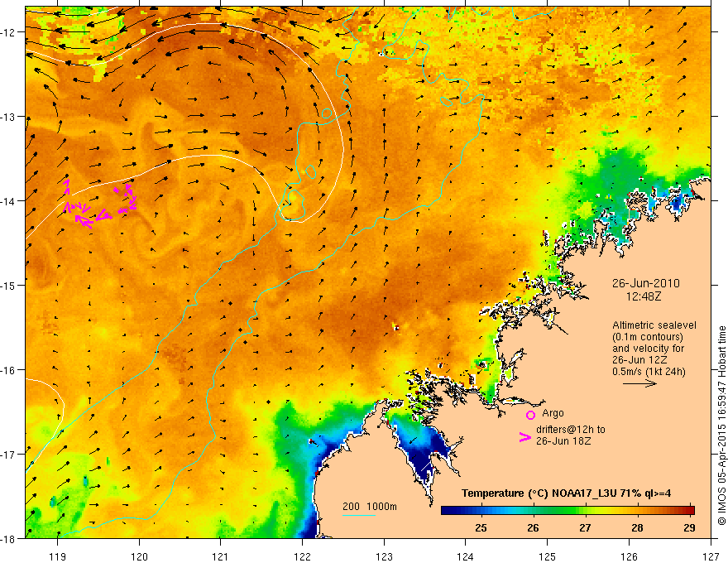Image resolution: width=728 pixels, height=563 pixels.
Task: Click the 'Altimetric sealevel' legend text
Action: coord(654,325)
